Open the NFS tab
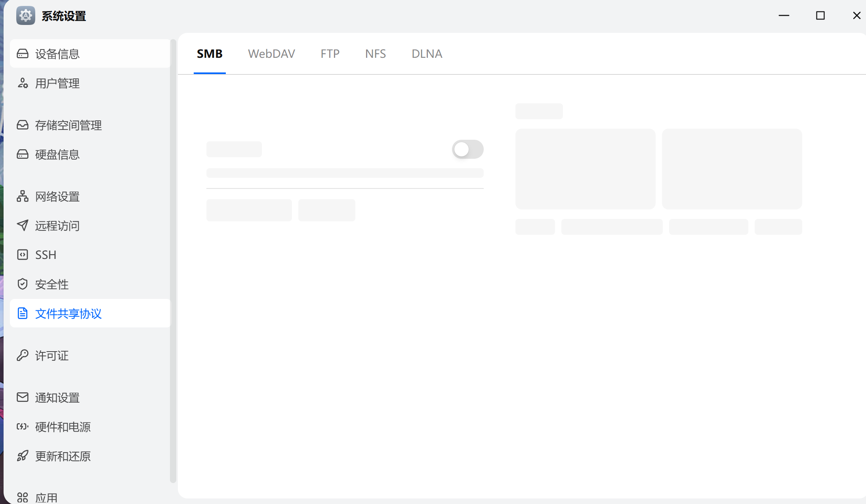The width and height of the screenshot is (866, 504). click(x=375, y=54)
